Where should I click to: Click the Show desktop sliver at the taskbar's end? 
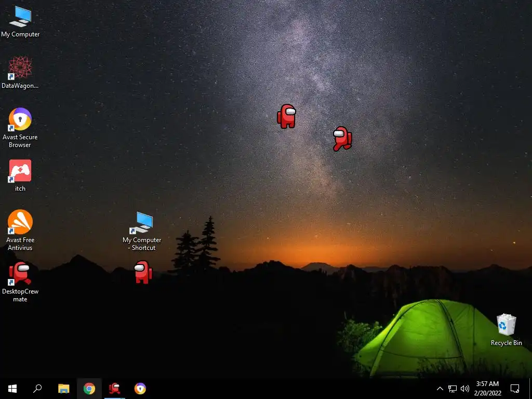pos(530,389)
